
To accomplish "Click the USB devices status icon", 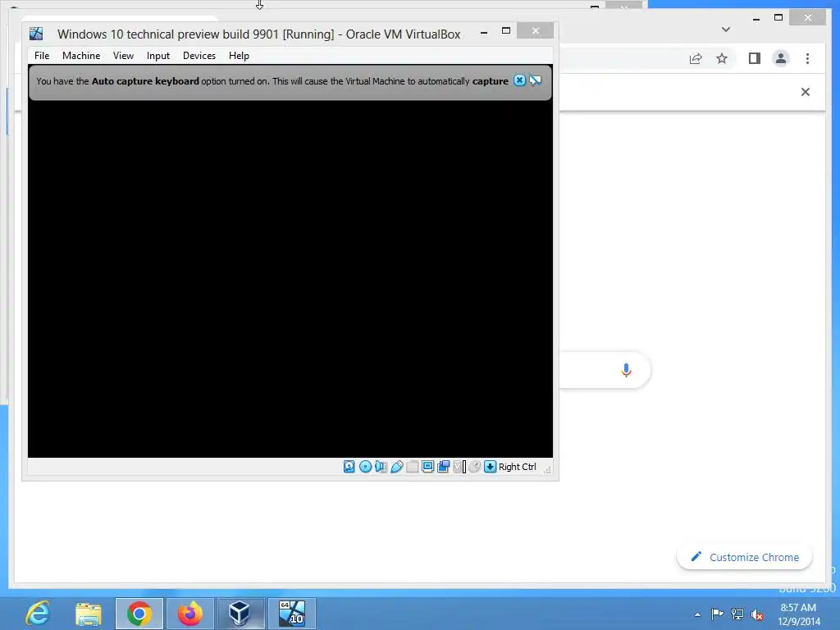I will click(397, 467).
